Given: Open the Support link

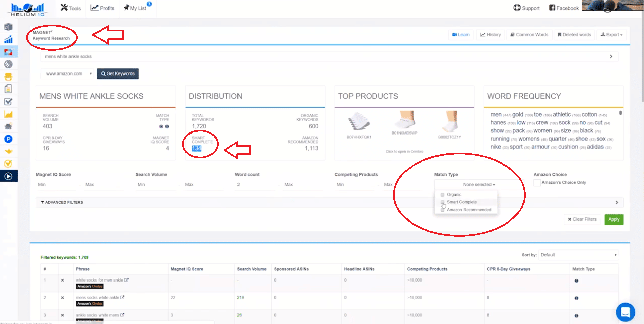Looking at the screenshot, I should (526, 8).
